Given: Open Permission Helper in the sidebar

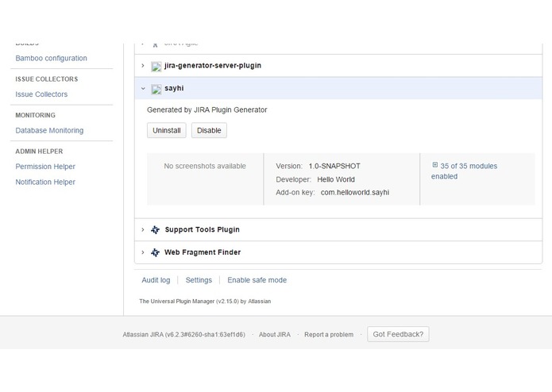Looking at the screenshot, I should tap(45, 167).
